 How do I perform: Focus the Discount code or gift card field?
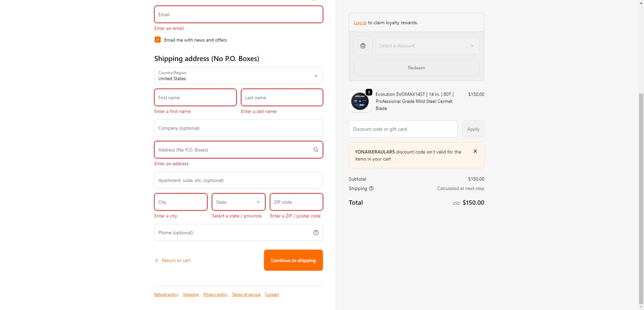coord(403,129)
